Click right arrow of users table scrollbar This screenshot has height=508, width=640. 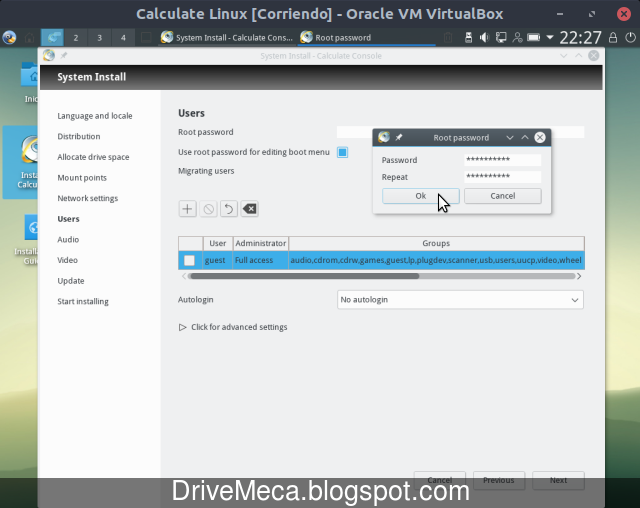579,276
